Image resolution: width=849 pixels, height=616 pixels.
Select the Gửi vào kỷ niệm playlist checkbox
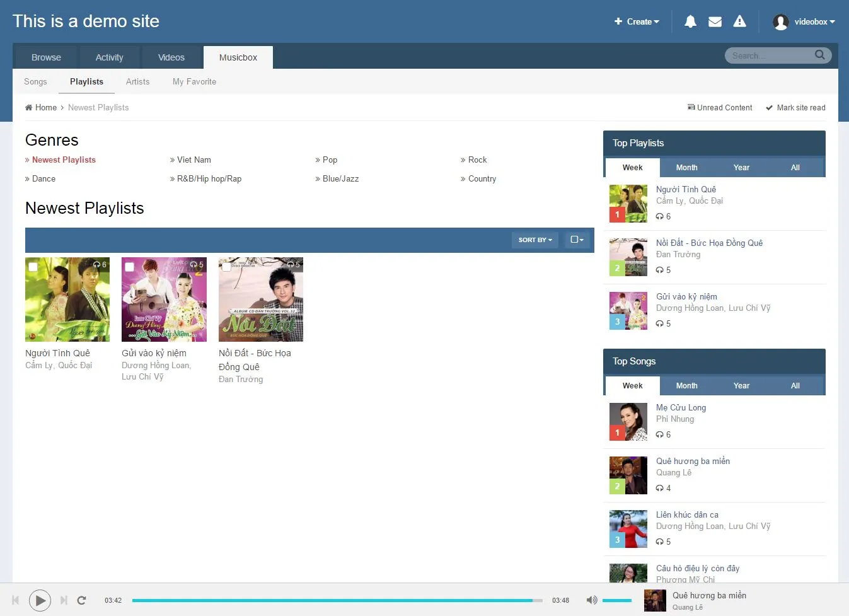(x=129, y=267)
